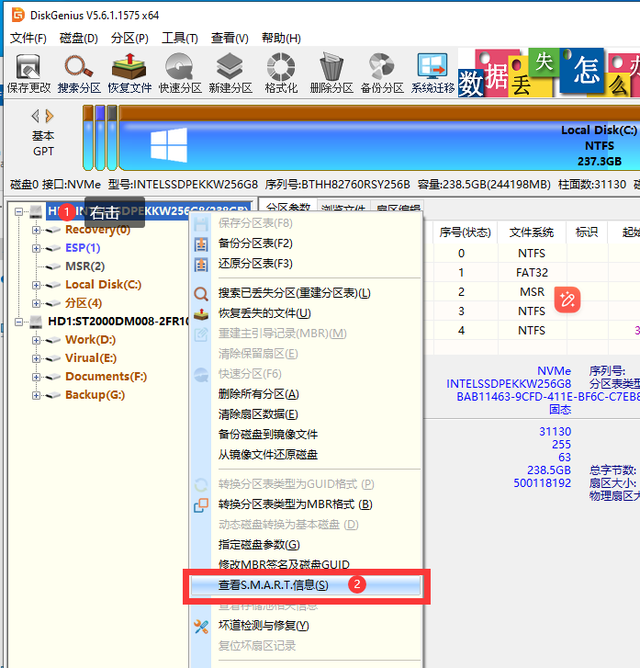This screenshot has width=640, height=668.
Task: Open the 帮助(H) menu
Action: pos(281,38)
